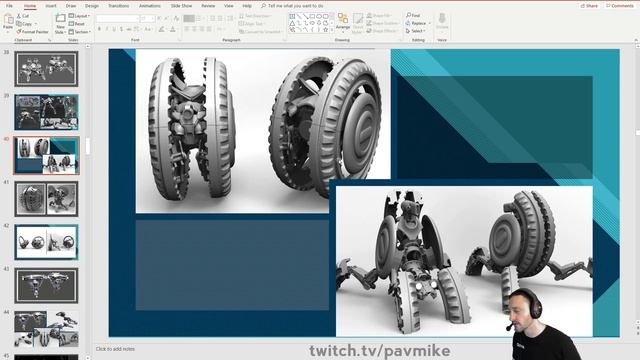
Task: Open the File tab
Action: click(9, 6)
